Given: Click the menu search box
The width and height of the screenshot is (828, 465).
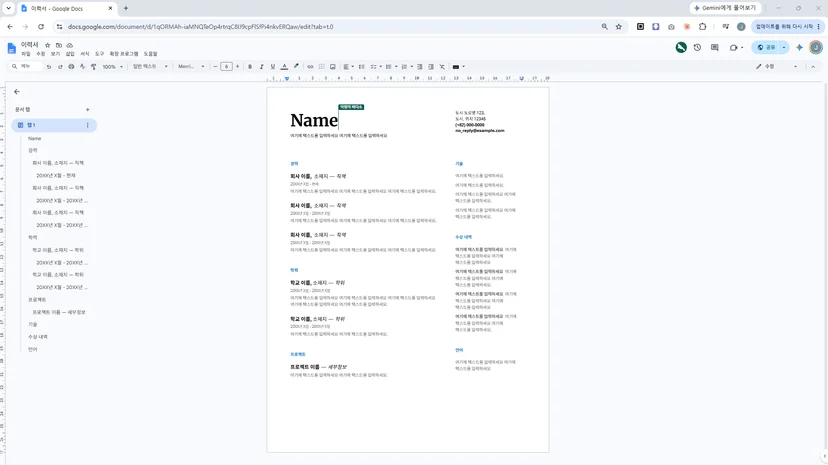Looking at the screenshot, I should tap(26, 67).
